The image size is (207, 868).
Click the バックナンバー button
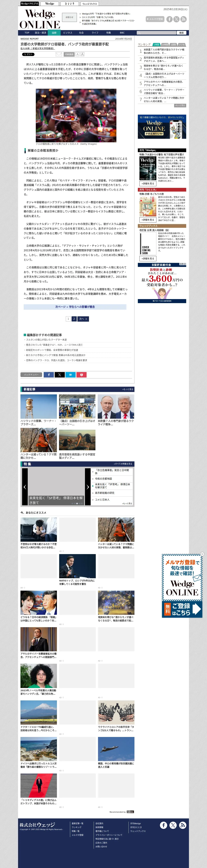pos(31,375)
